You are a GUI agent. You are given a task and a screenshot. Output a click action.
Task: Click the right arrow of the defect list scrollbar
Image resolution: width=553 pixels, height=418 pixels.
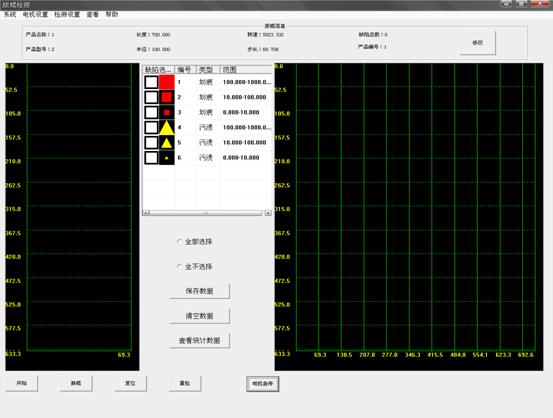point(268,213)
